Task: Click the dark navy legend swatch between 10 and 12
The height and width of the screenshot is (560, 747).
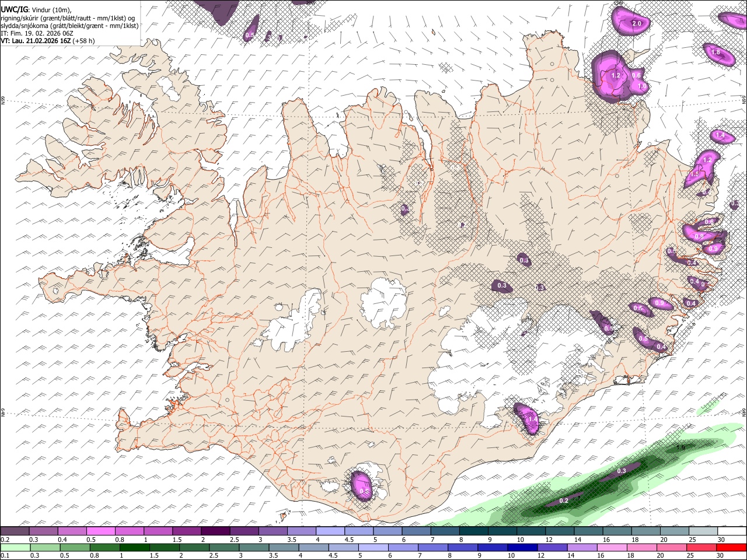Action: (522, 547)
